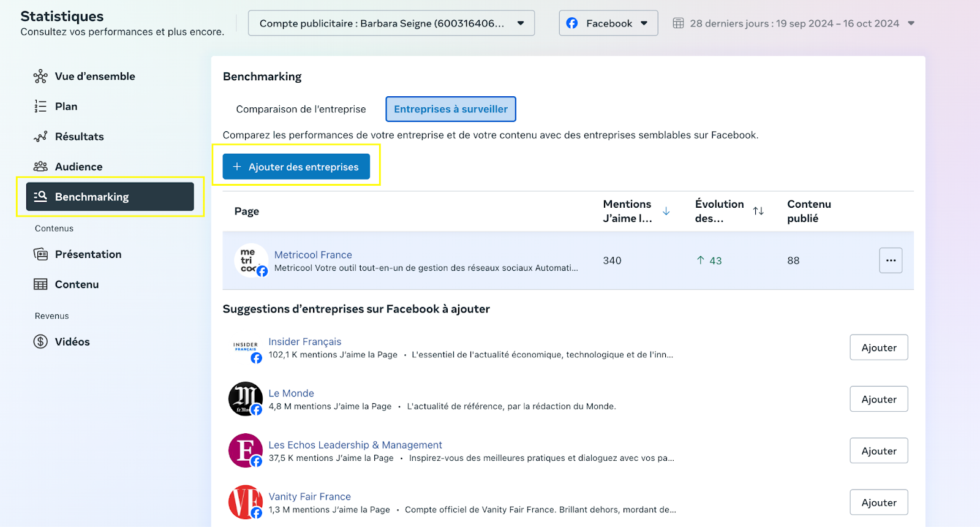Open the Facebook platform dropdown

pos(608,23)
